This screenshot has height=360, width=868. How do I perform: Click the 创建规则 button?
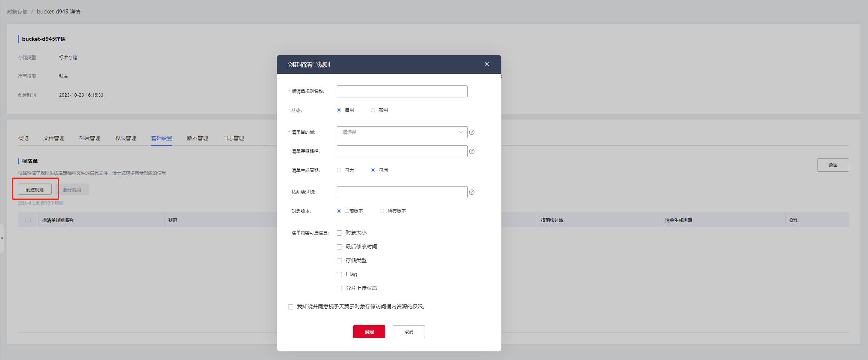point(35,190)
